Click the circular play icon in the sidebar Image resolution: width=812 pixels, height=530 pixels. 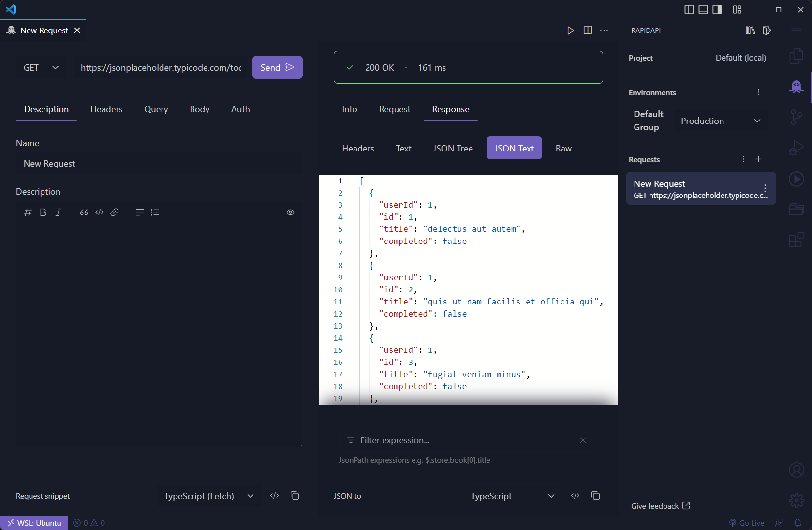(796, 179)
